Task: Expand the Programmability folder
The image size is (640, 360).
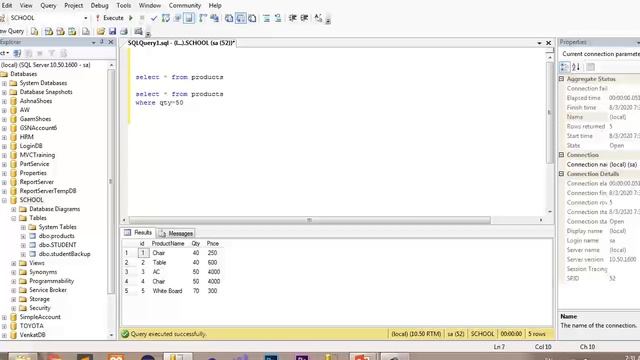Action: click(x=14, y=281)
